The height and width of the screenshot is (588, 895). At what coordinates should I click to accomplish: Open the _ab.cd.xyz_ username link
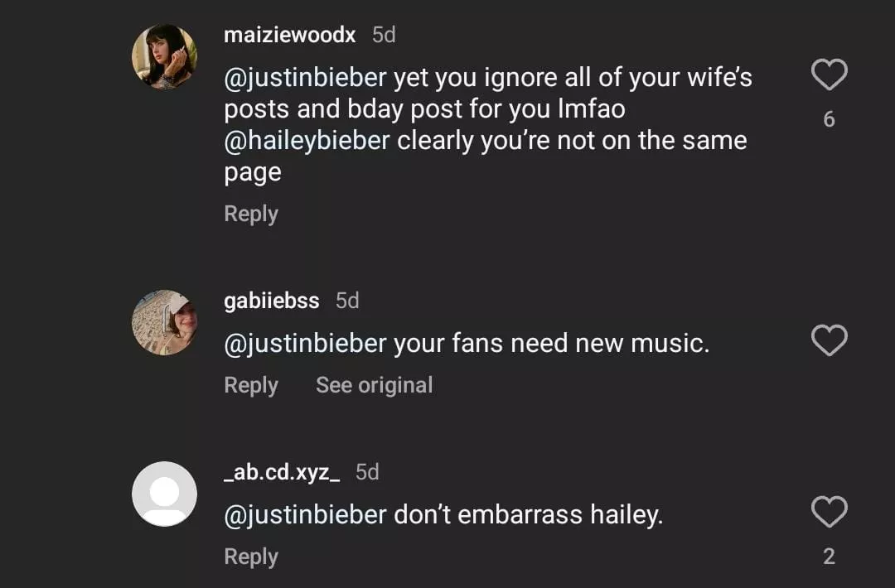pyautogui.click(x=282, y=472)
